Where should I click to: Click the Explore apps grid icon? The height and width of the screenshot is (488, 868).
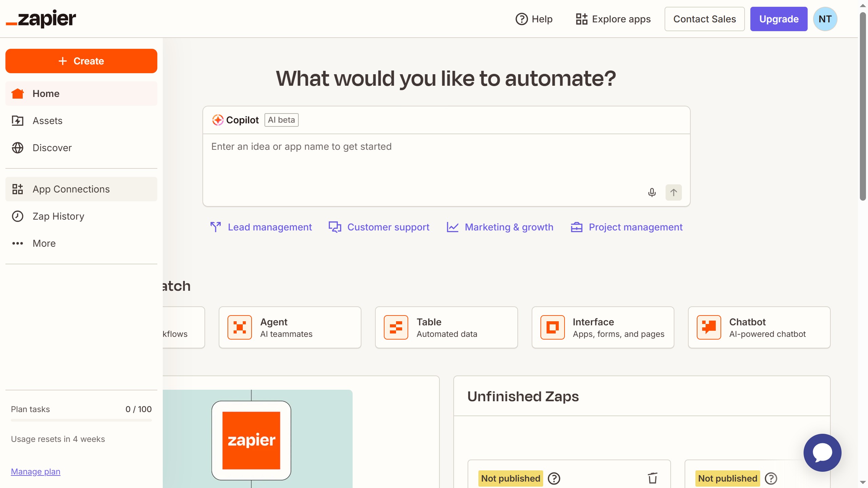tap(581, 19)
